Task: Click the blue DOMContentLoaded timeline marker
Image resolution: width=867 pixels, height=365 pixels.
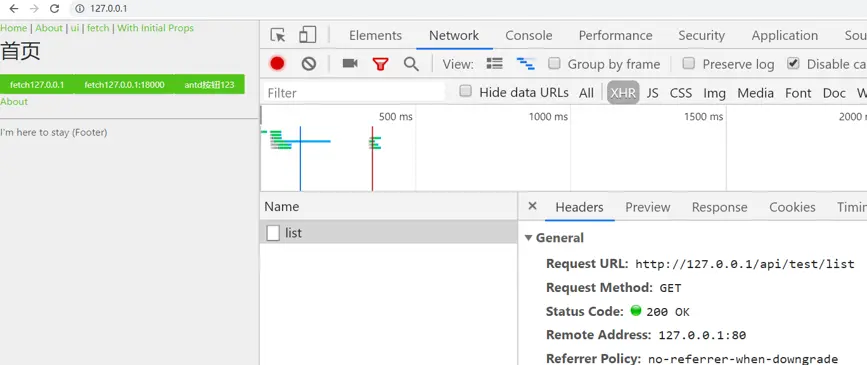Action: [300, 158]
